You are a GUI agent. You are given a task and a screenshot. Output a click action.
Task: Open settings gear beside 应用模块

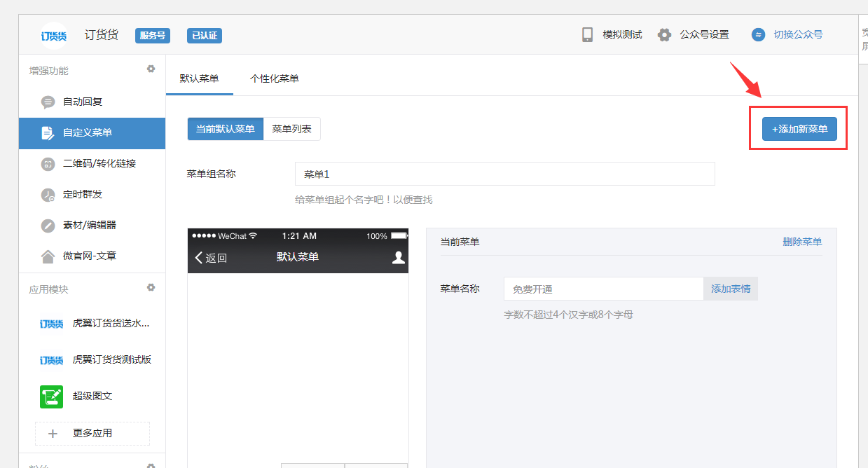point(151,287)
